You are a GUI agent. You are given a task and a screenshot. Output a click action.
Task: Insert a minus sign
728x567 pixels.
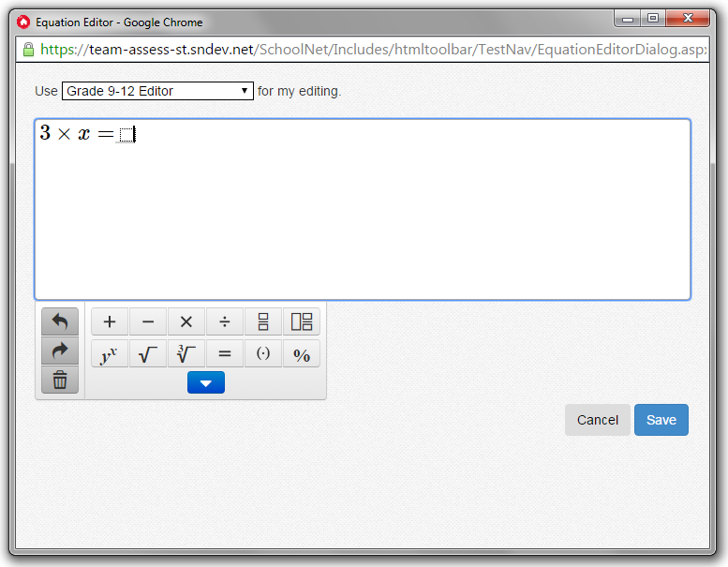pyautogui.click(x=148, y=322)
